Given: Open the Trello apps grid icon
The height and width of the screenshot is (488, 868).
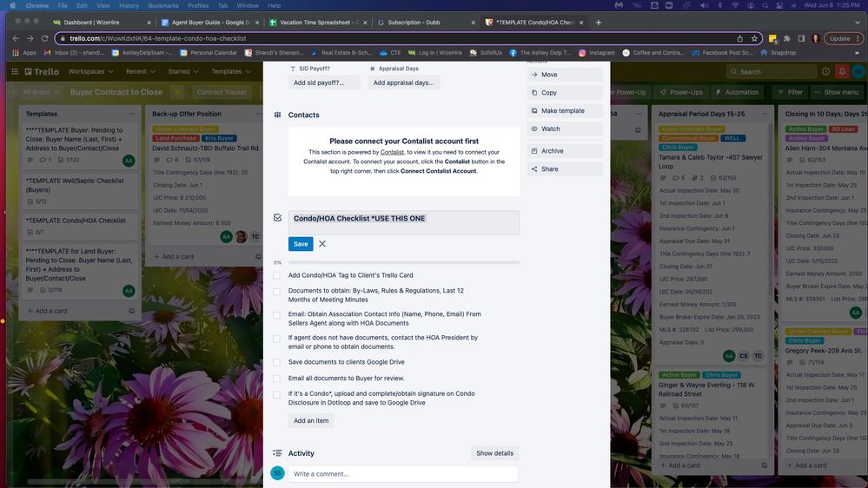Looking at the screenshot, I should pyautogui.click(x=15, y=71).
